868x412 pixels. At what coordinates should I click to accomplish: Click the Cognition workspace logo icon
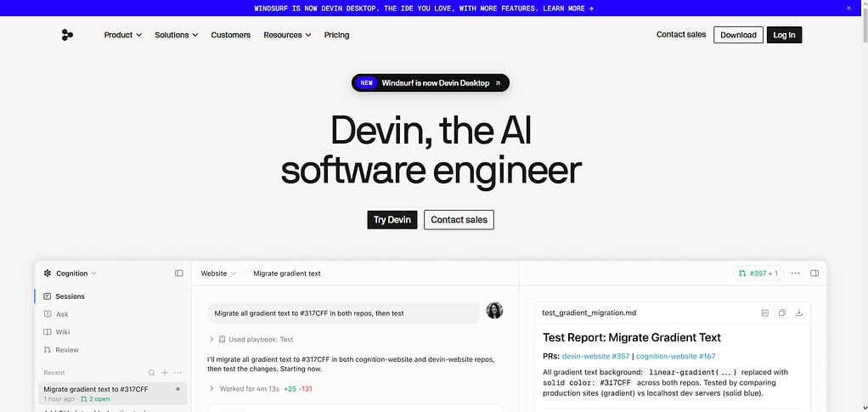point(48,273)
